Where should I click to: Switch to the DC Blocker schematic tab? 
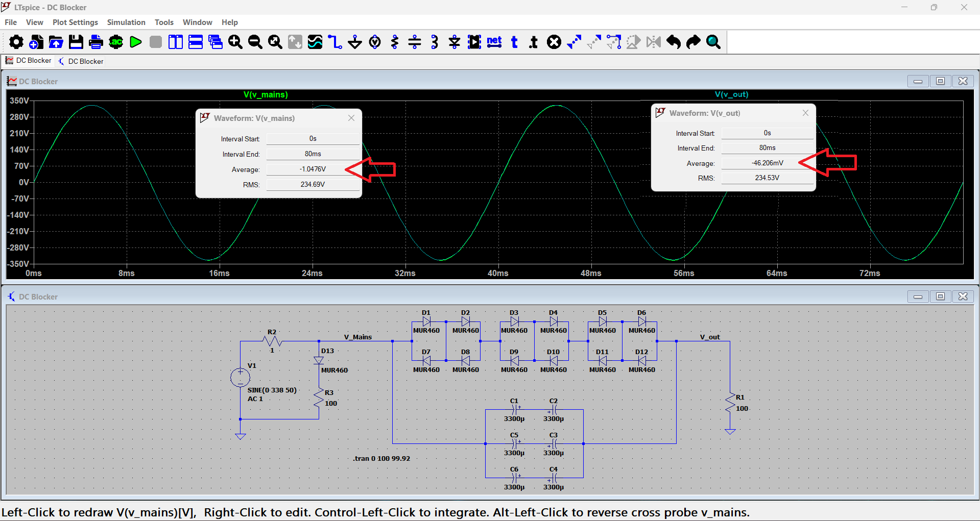pos(81,61)
